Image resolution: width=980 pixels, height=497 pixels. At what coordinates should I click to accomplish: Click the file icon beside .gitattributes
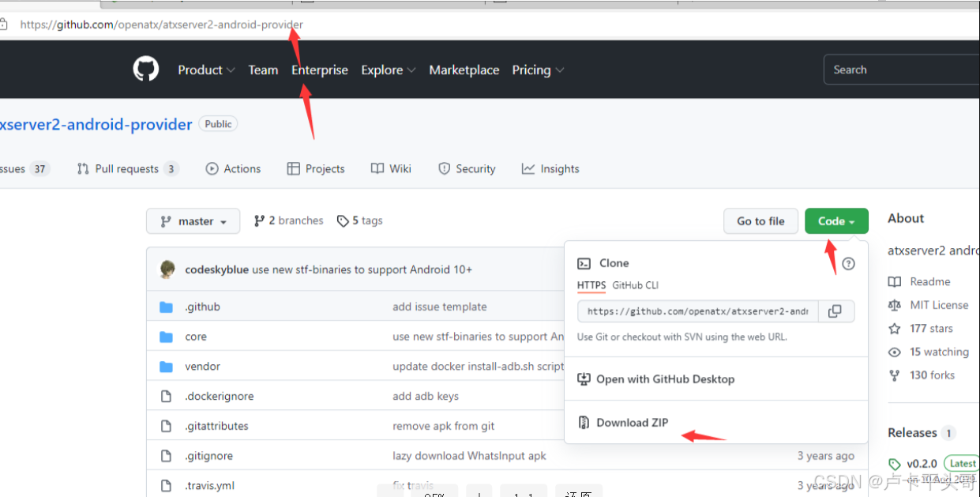point(166,426)
